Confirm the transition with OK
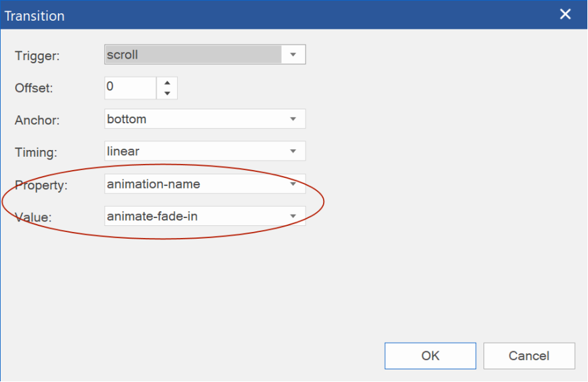Viewport: 588px width, 382px height. tap(430, 356)
